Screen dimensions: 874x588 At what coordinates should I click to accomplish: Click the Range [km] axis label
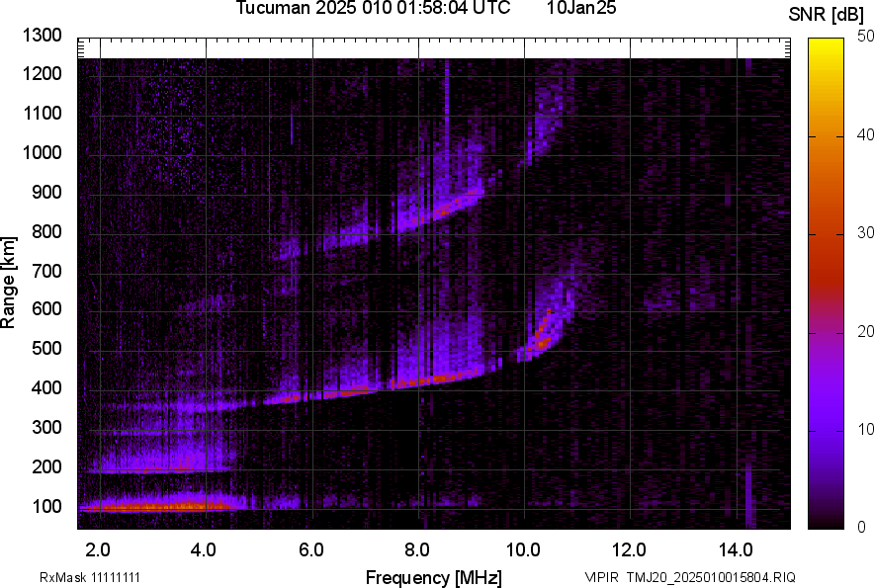(9, 282)
